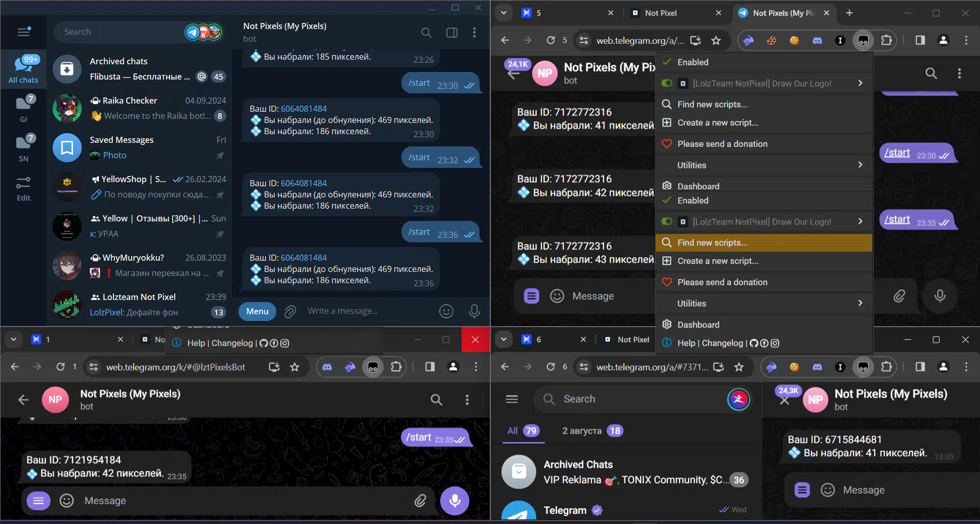Toggle the Enabled entry directly below Dashboard in the Tampermonkey menu
Image resolution: width=980 pixels, height=524 pixels.
[x=763, y=201]
